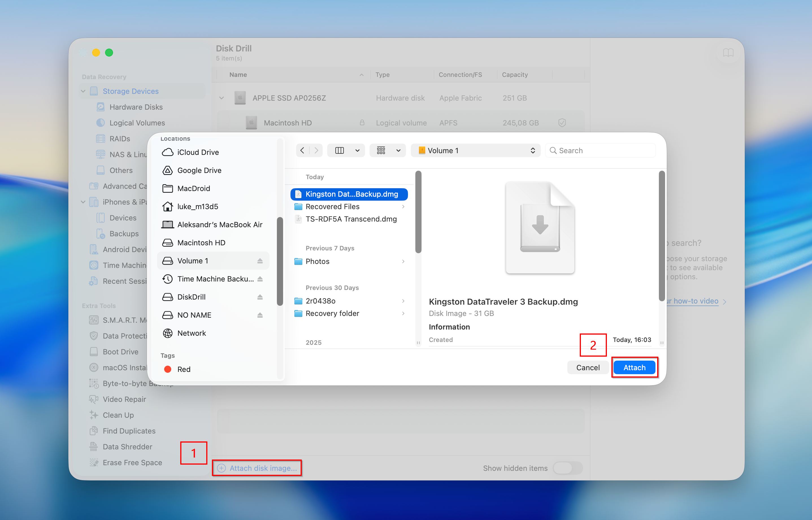The height and width of the screenshot is (520, 812).
Task: Go back in file dialog
Action: (x=302, y=150)
